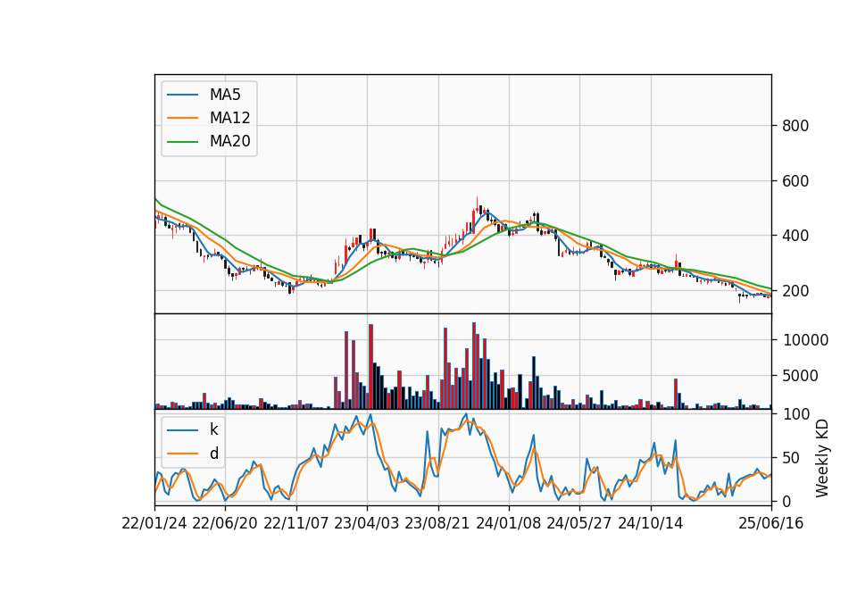857x616 pixels.
Task: Click the 22/11/07 date axis label
Action: 296,523
